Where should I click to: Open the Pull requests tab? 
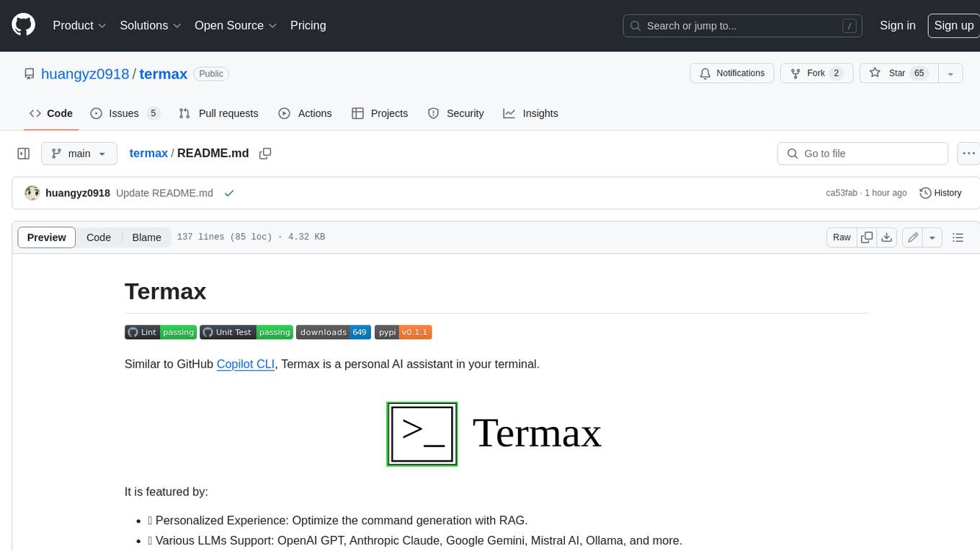(218, 113)
